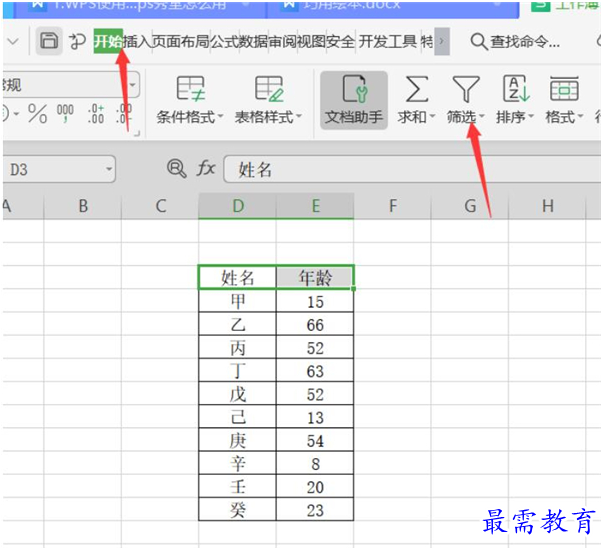Select the cell containing 甲
This screenshot has width=604, height=553.
point(238,301)
